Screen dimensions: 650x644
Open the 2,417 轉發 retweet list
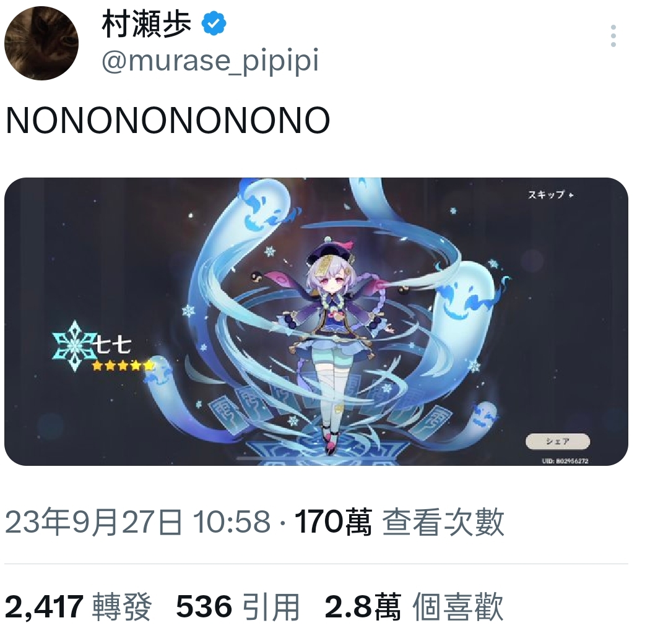[79, 607]
